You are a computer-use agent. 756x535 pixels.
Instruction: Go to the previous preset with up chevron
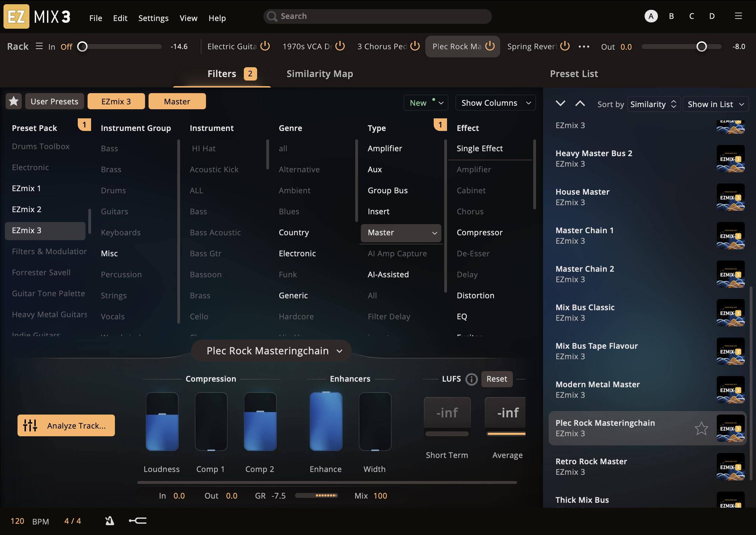click(x=580, y=103)
